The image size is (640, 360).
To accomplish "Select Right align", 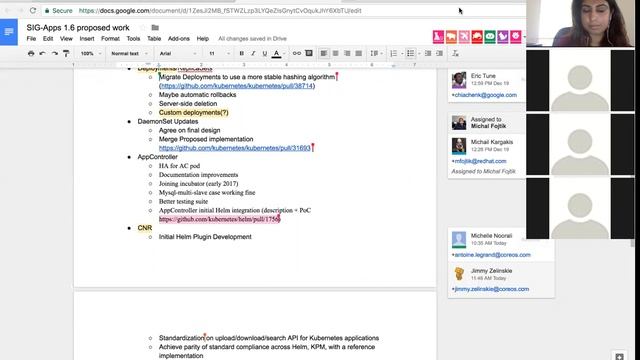I will tap(347, 53).
